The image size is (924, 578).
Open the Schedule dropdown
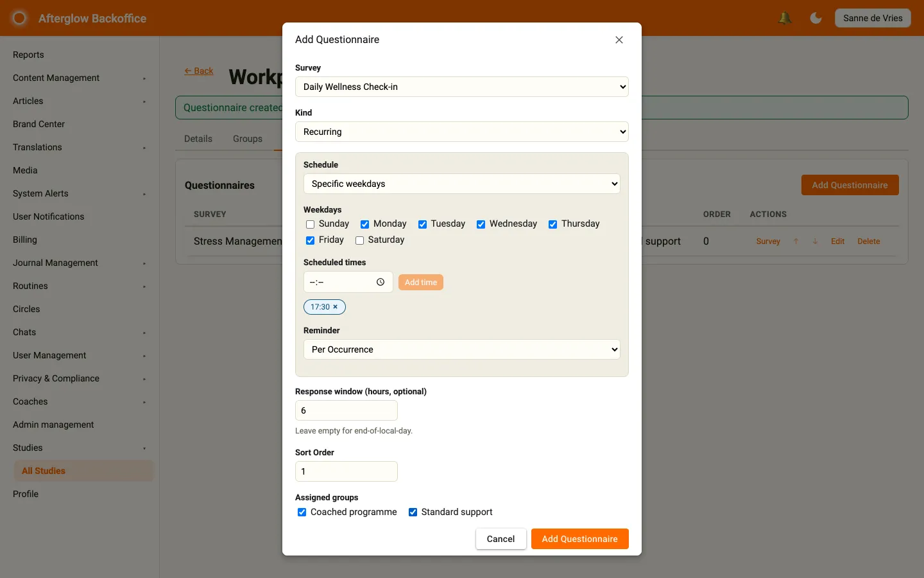(462, 184)
